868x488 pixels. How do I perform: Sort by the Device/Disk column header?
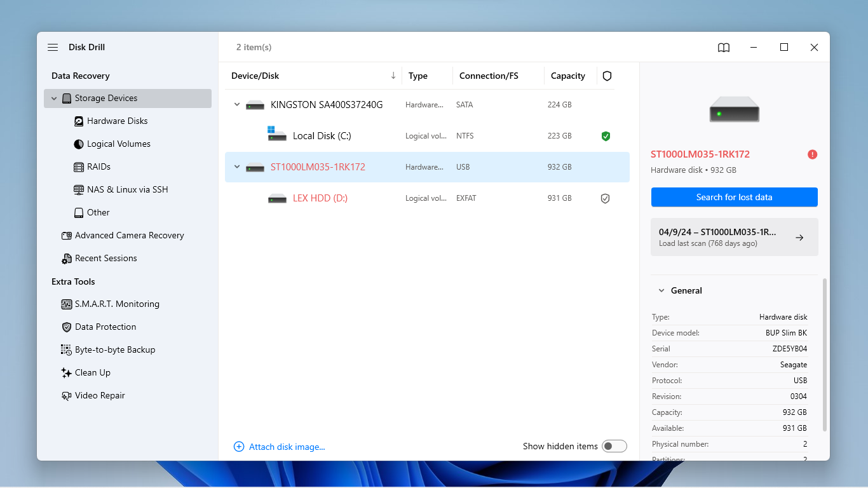click(x=255, y=76)
